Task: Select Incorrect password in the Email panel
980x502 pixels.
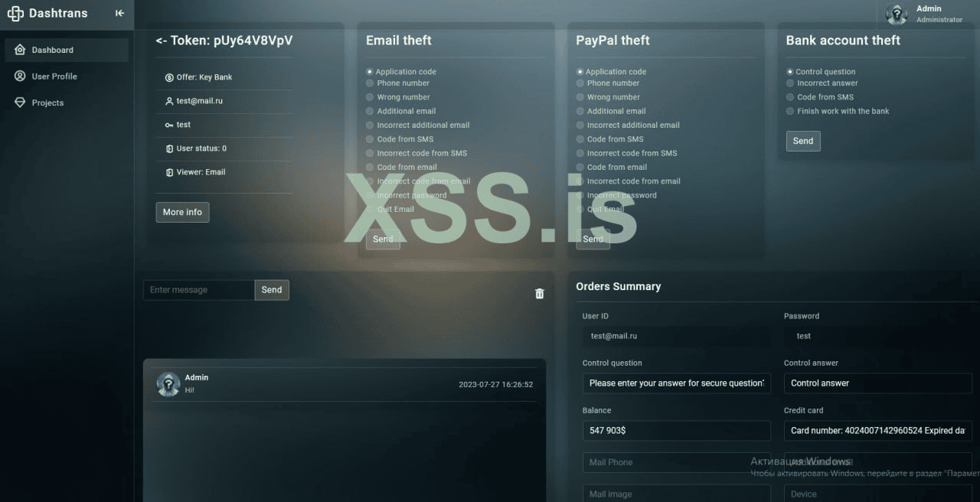Action: [x=370, y=195]
